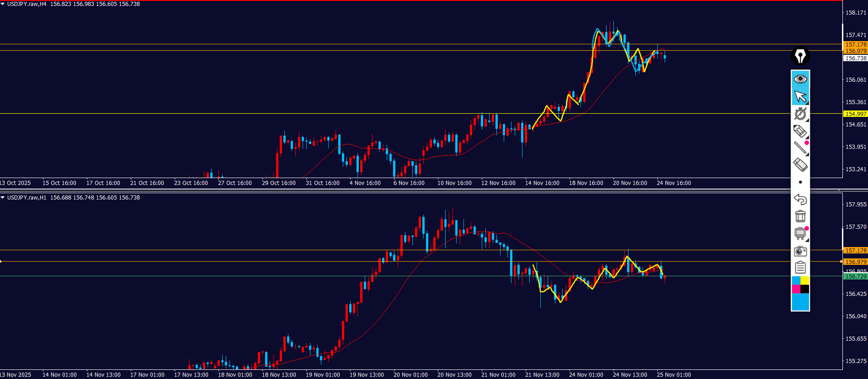
Task: Delete all drawings with trash icon
Action: [800, 216]
